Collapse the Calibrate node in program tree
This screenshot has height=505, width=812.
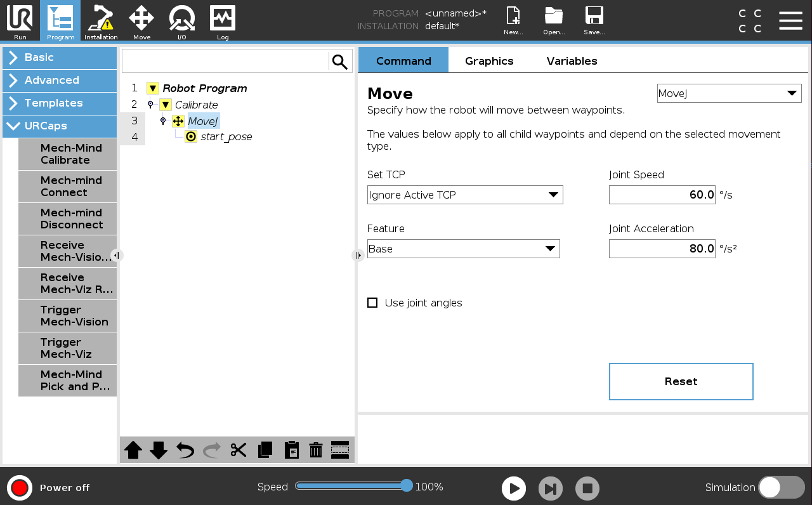click(166, 105)
